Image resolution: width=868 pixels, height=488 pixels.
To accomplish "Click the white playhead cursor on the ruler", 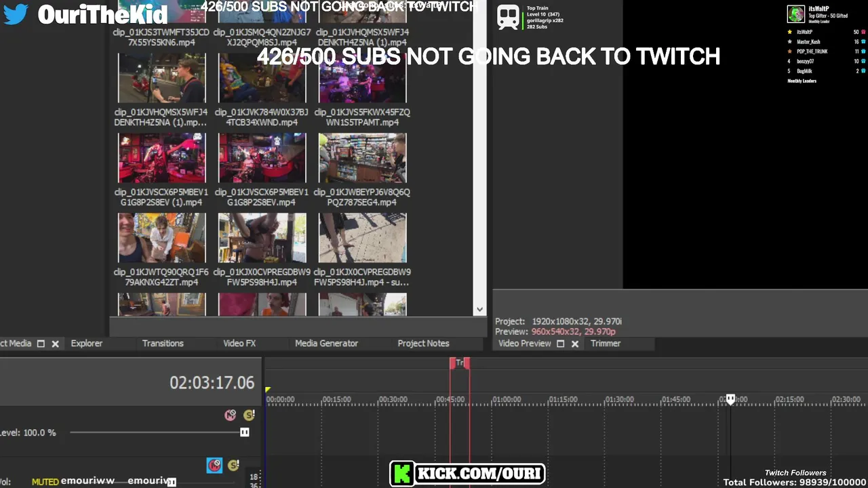I will click(730, 399).
